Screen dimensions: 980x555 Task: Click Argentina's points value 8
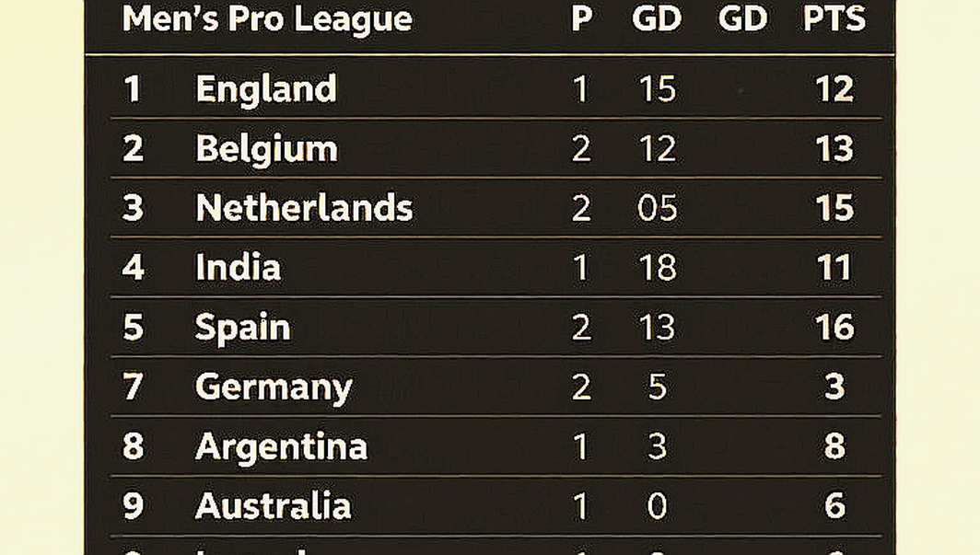(835, 446)
